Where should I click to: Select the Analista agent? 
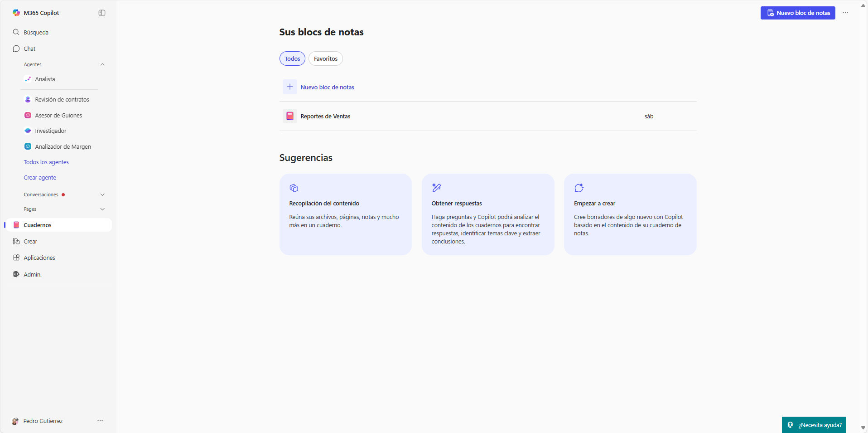click(45, 79)
